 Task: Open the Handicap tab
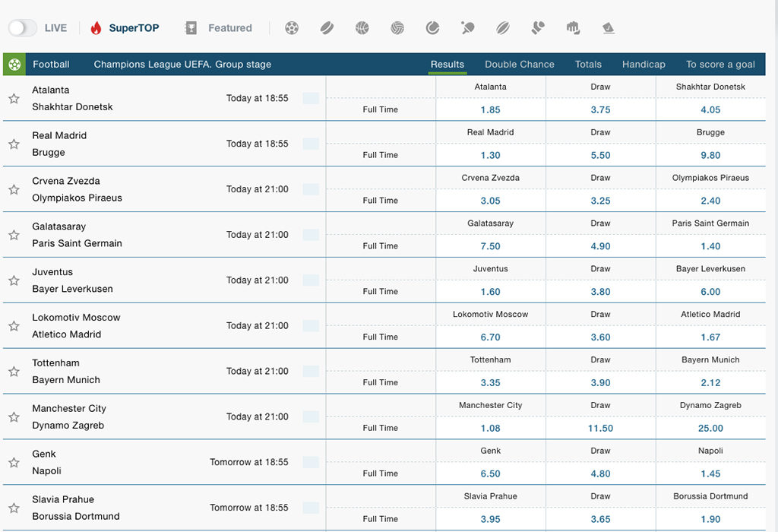point(644,64)
